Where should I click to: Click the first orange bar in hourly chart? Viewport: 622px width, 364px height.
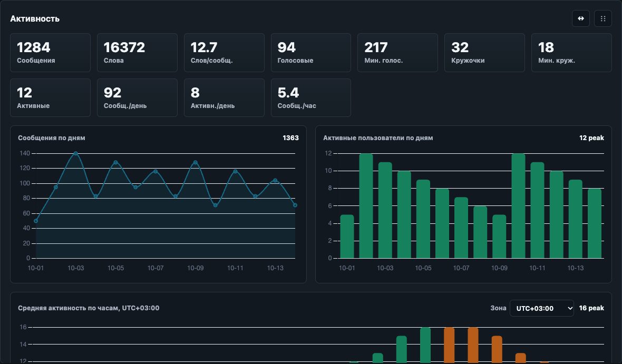449,345
